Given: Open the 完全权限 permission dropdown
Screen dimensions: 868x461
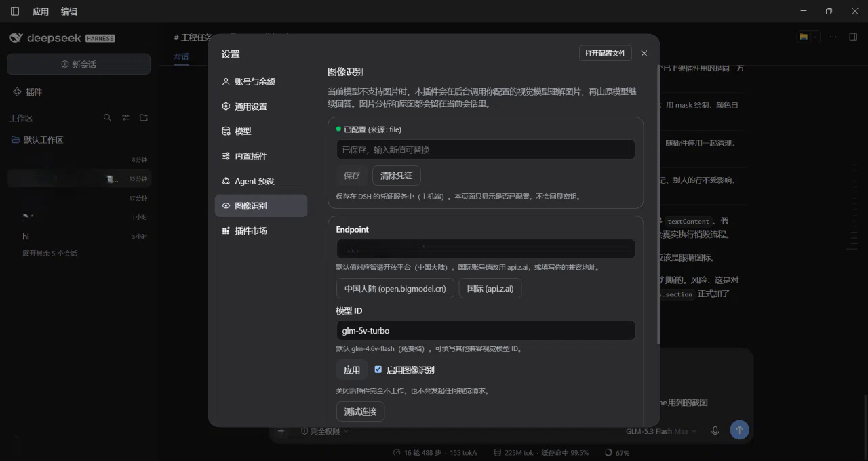Looking at the screenshot, I should (x=325, y=431).
